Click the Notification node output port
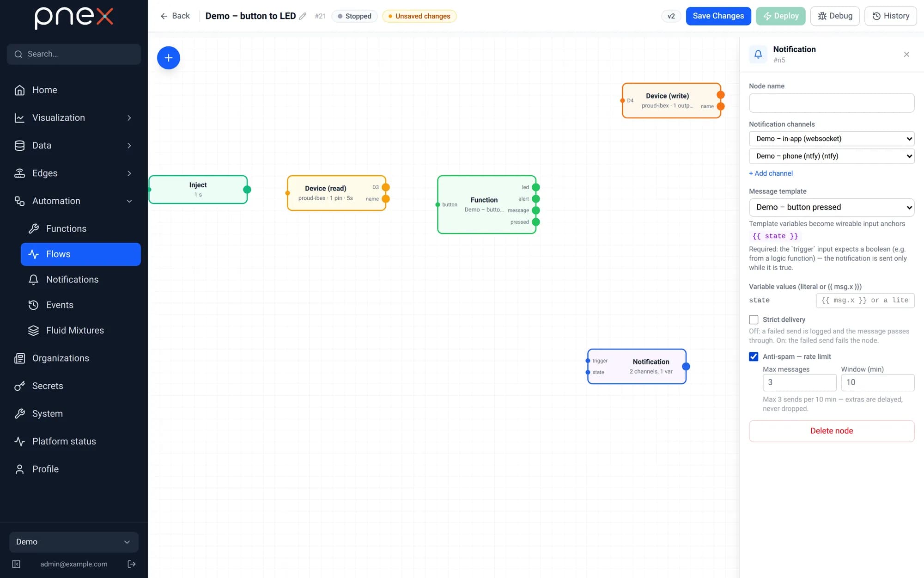The height and width of the screenshot is (578, 924). click(x=686, y=367)
